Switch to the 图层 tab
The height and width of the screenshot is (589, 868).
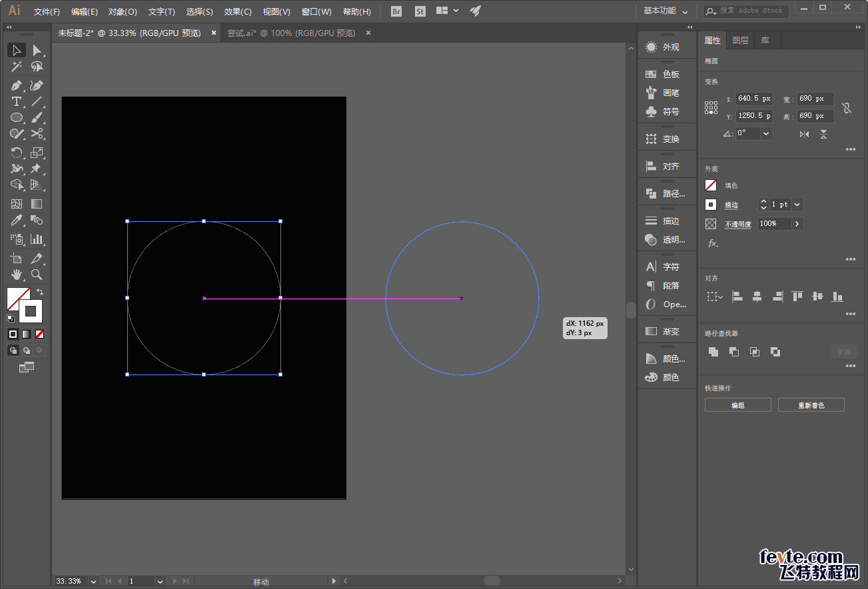click(x=740, y=41)
